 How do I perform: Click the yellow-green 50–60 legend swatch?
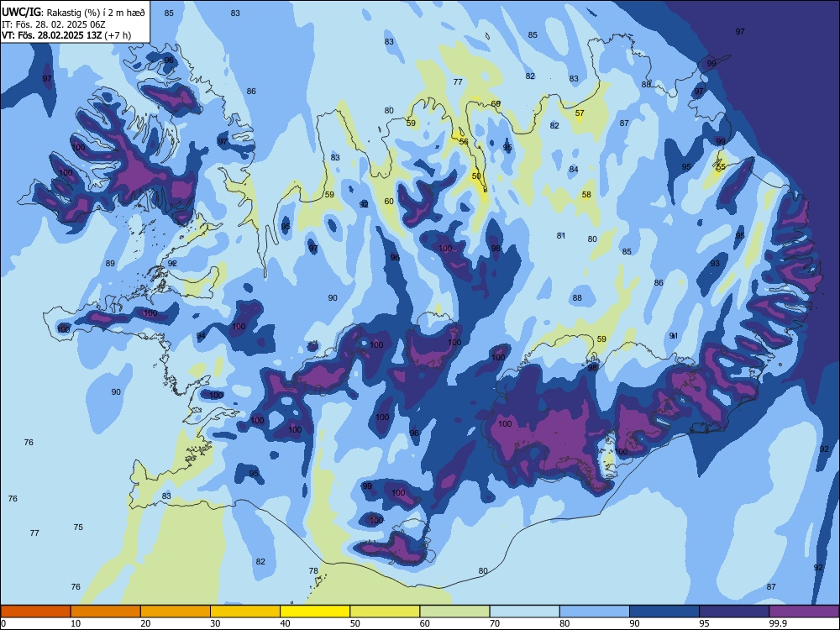tap(386, 612)
